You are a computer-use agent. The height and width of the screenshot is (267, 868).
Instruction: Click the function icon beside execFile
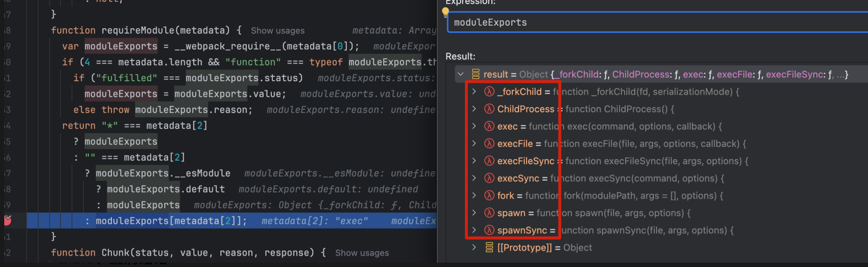click(489, 143)
